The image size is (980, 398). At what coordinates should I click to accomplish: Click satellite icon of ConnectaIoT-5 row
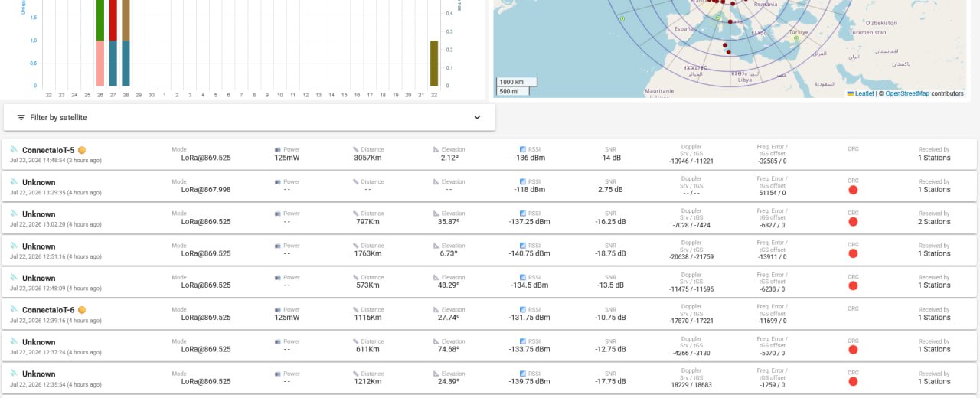tap(14, 149)
